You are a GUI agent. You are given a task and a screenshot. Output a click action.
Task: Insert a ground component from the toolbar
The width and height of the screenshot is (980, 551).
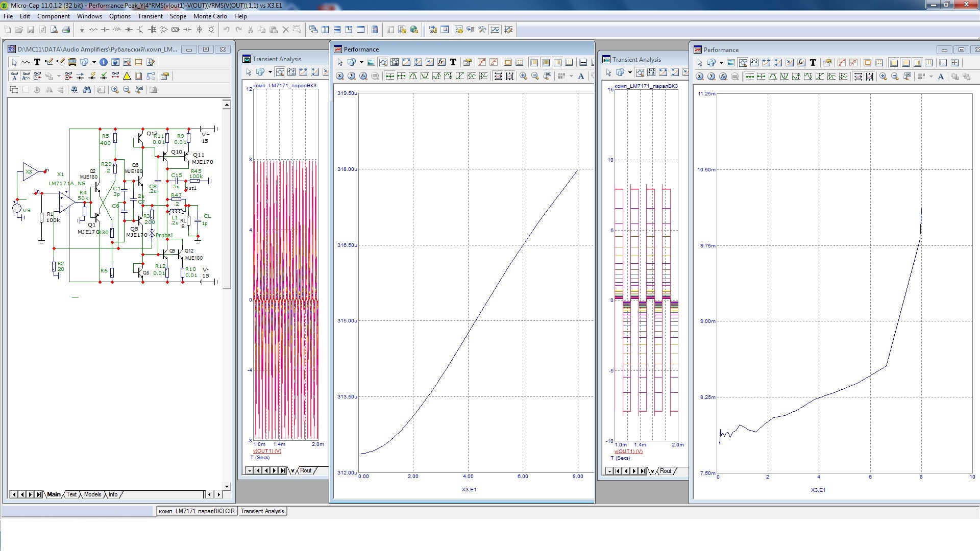pos(82,30)
